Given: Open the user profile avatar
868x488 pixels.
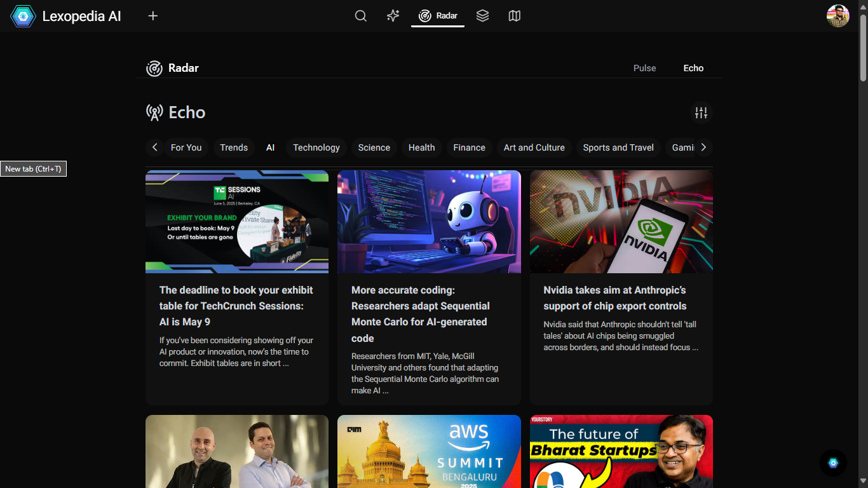Looking at the screenshot, I should 837,16.
